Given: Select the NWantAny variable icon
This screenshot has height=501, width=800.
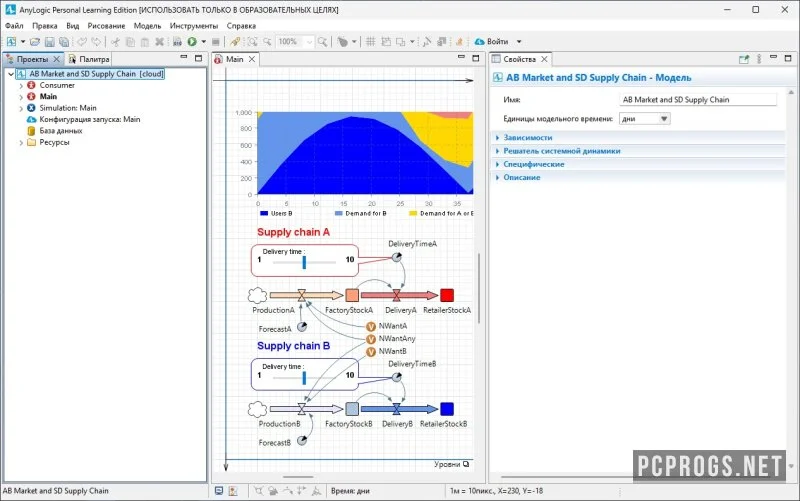Looking at the screenshot, I should point(371,339).
